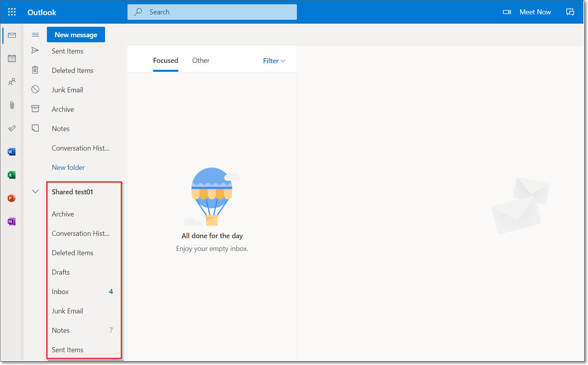Image resolution: width=588 pixels, height=365 pixels.
Task: Launch Excel from the left rail
Action: (x=12, y=175)
